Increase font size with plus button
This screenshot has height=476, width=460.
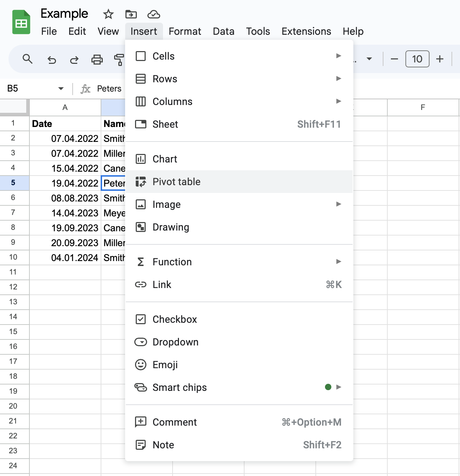pyautogui.click(x=440, y=59)
